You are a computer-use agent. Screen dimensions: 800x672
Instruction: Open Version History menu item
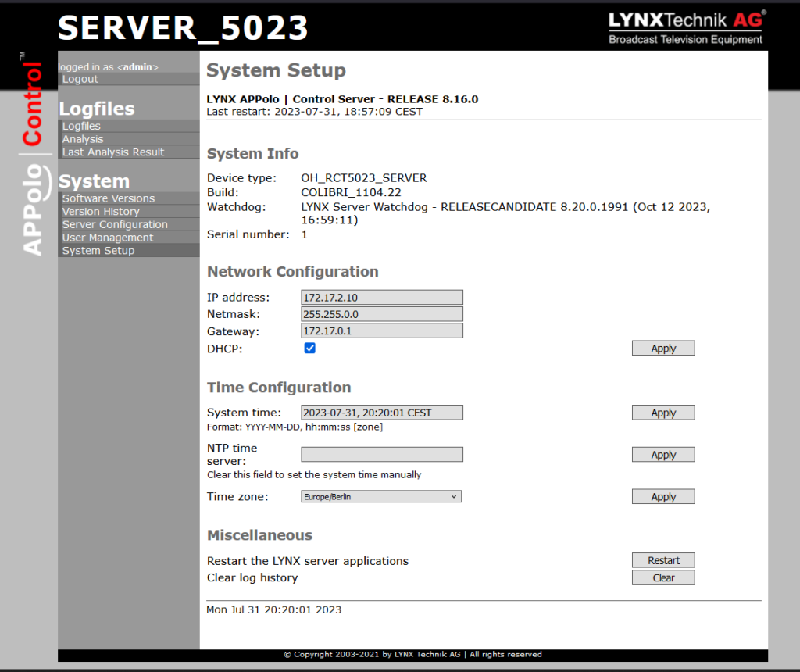(101, 212)
